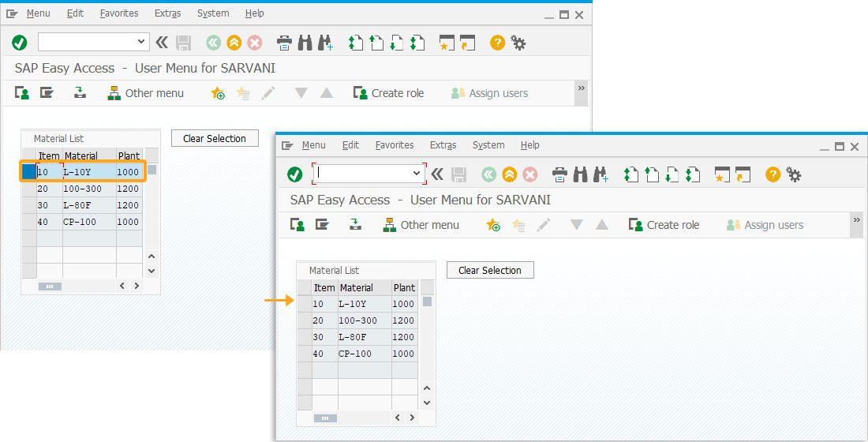This screenshot has width=868, height=442.
Task: Click green Back icon in front window
Action: coord(488,175)
